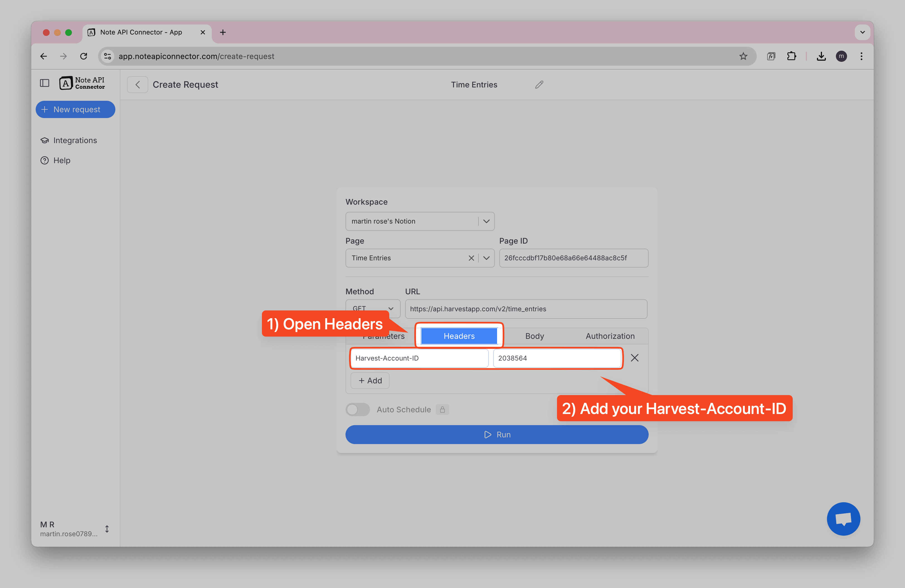Click the Time Entries request title

click(x=474, y=85)
